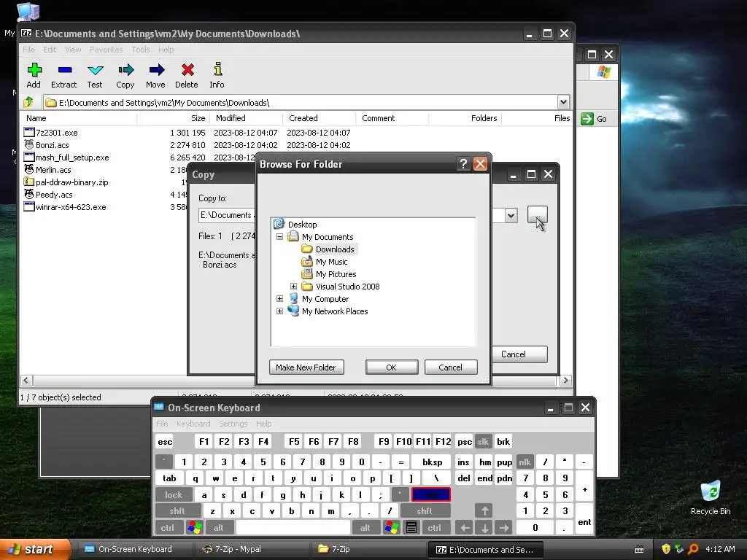Toggle the left shft key

177,511
